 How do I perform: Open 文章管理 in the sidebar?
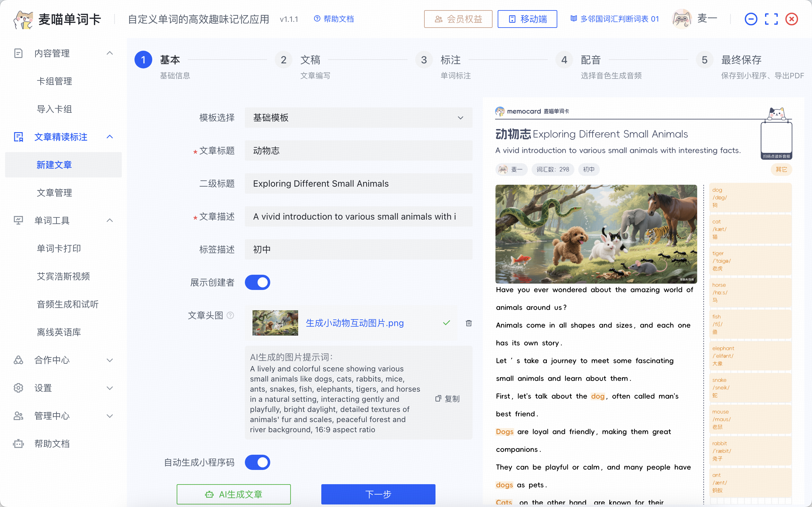click(x=54, y=193)
